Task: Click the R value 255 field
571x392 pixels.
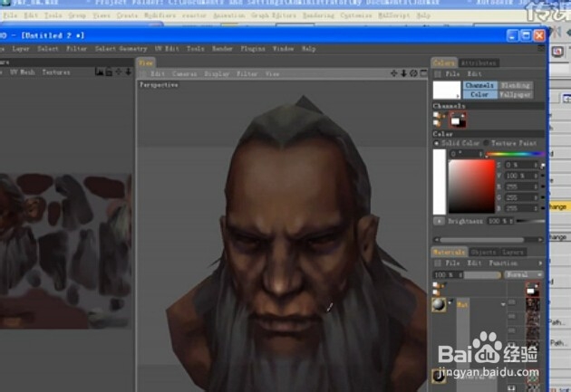Action: (521, 186)
